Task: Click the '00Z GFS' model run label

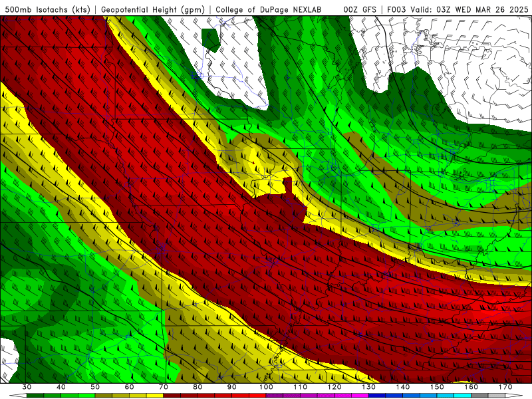Action: tap(360, 9)
